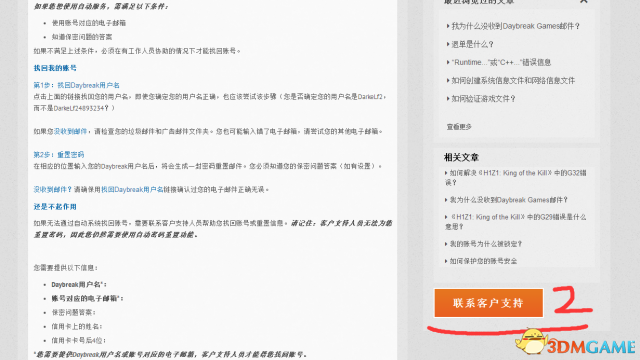Open the 退单是什么? article
Screen dimensions: 640x360
click(x=472, y=44)
